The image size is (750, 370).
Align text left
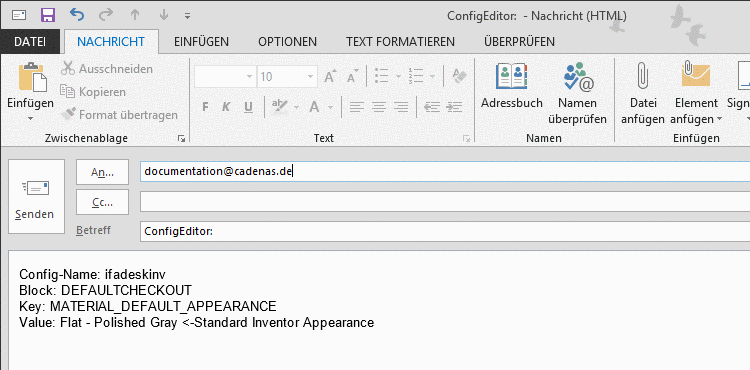pos(357,107)
